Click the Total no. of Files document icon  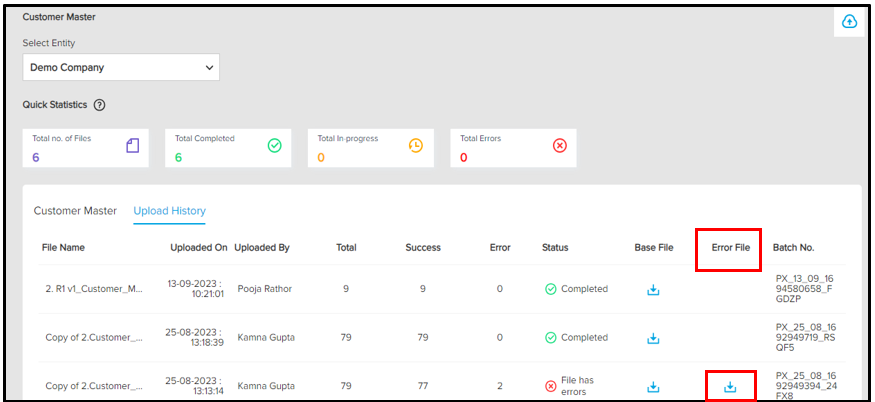tap(132, 146)
